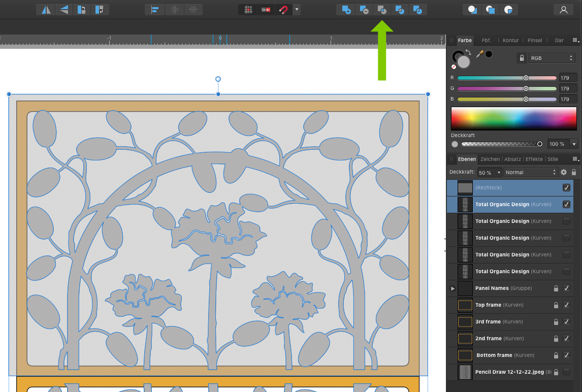This screenshot has height=392, width=582.
Task: Flip the selection horizontally
Action: point(46,10)
